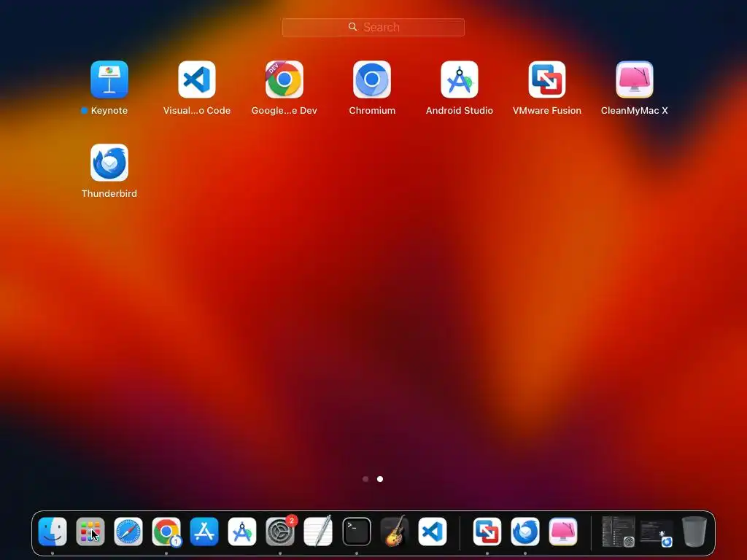Restore minimized System Preferences window in Dock
This screenshot has height=560, width=747.
[x=618, y=532]
